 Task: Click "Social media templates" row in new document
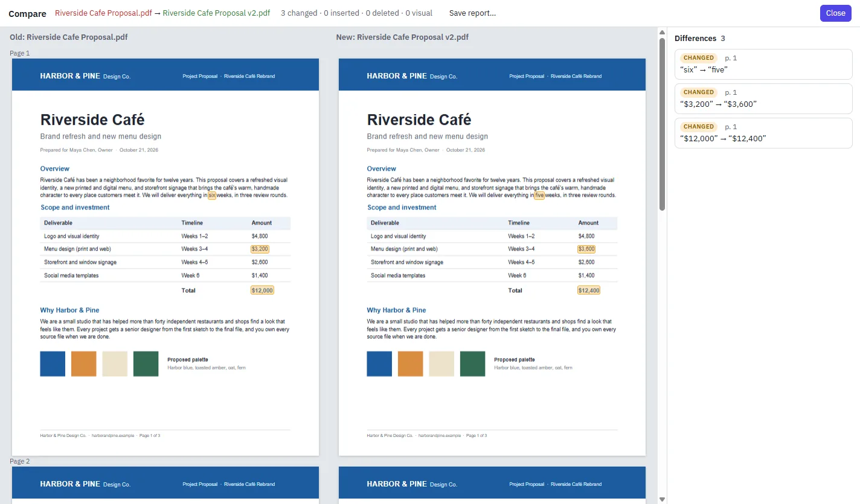pos(492,275)
